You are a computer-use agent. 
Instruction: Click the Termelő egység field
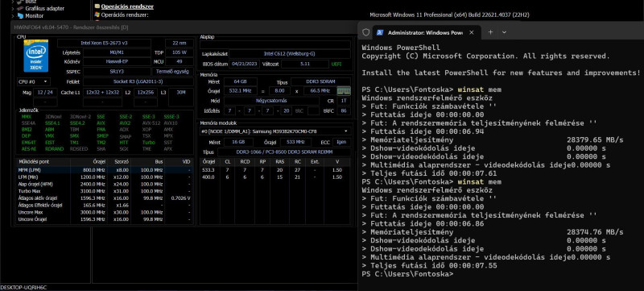click(173, 72)
